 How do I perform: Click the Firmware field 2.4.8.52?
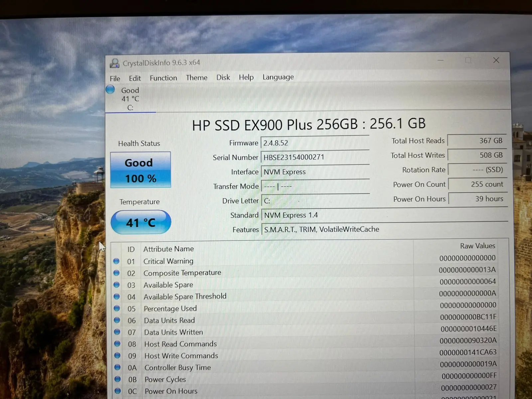[315, 143]
